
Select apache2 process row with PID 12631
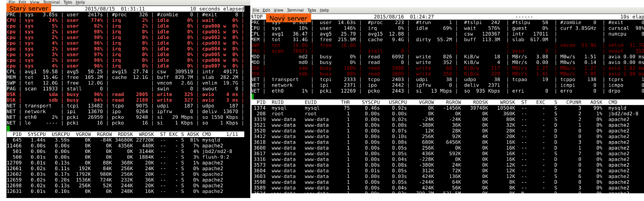pos(125,192)
